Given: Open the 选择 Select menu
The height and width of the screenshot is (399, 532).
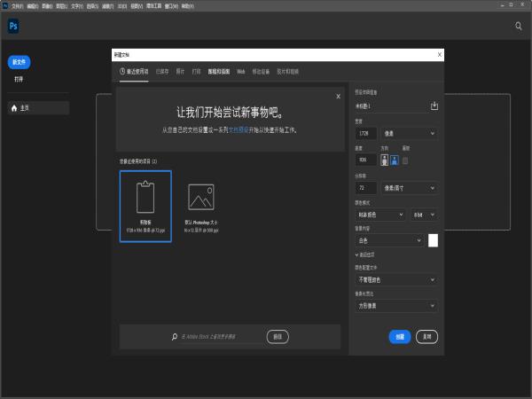Looking at the screenshot, I should point(92,6).
